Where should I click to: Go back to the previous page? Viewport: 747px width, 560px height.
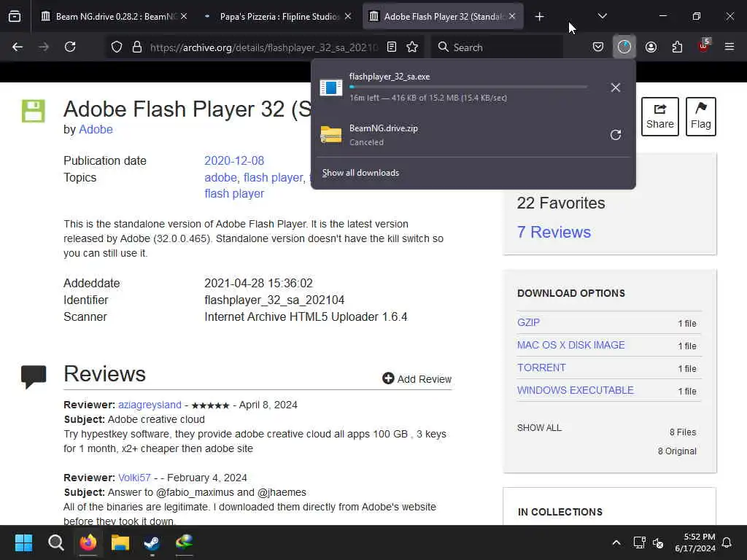[18, 47]
